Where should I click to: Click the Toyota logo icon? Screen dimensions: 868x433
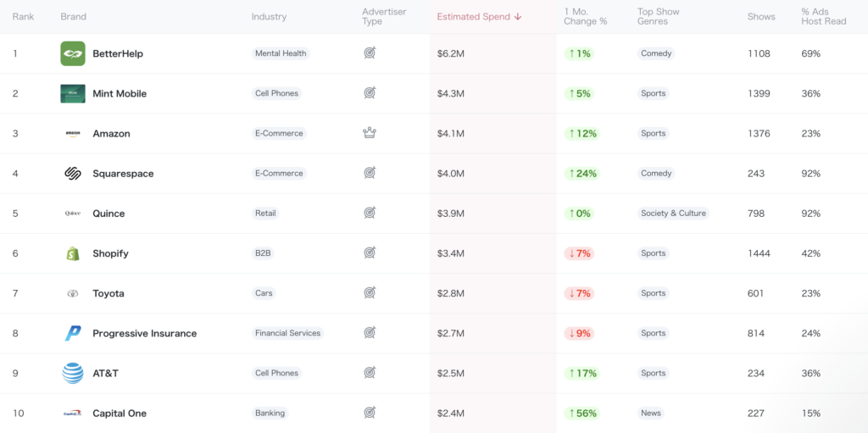click(x=73, y=293)
